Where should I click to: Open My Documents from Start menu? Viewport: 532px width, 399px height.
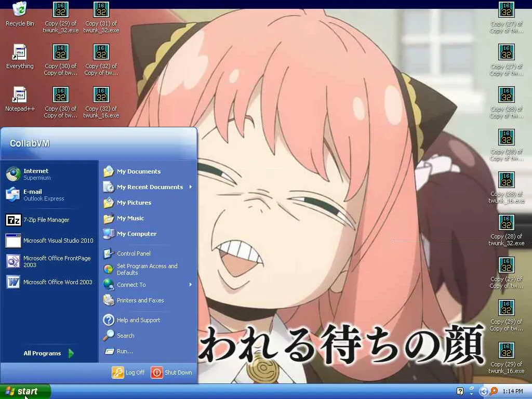click(x=148, y=171)
